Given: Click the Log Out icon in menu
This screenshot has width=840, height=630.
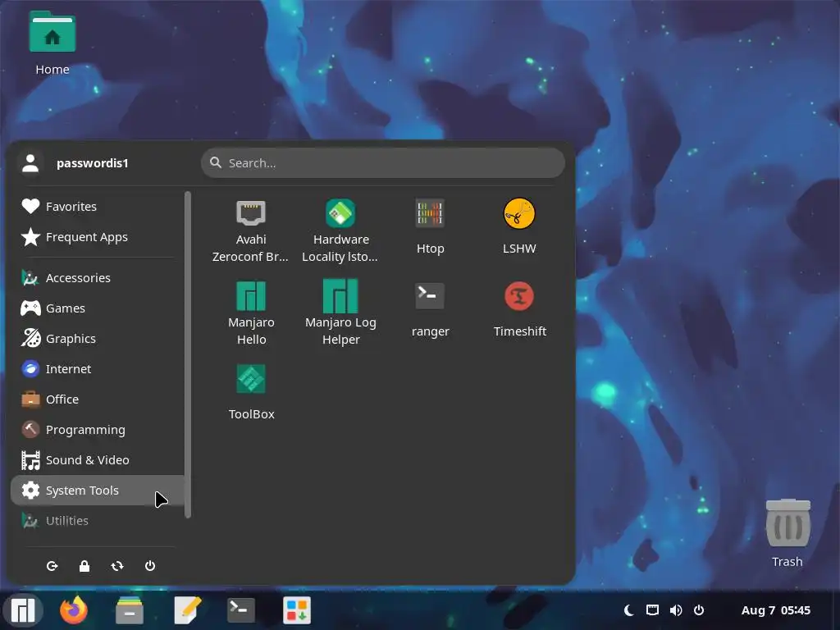Looking at the screenshot, I should click(52, 566).
